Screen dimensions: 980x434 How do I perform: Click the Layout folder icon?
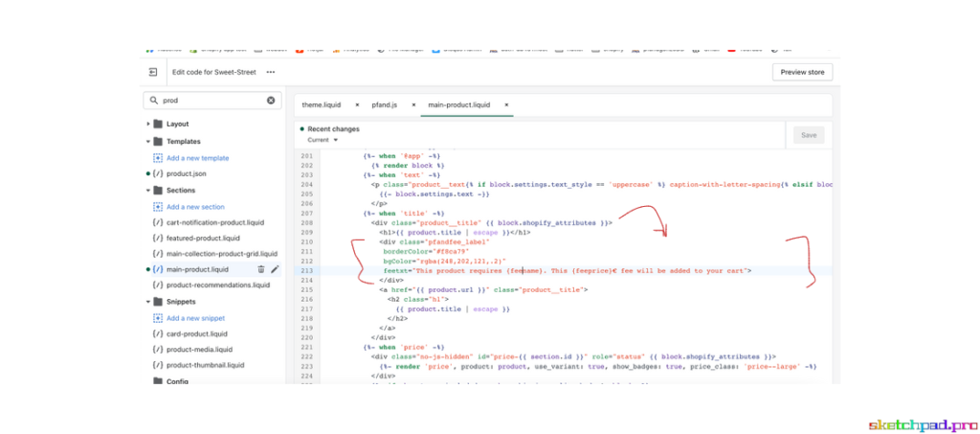coord(158,124)
